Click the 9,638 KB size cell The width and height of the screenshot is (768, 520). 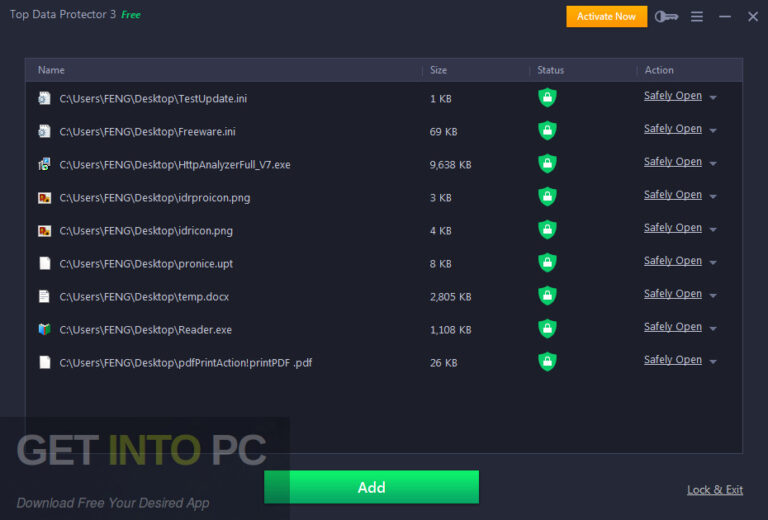click(450, 165)
